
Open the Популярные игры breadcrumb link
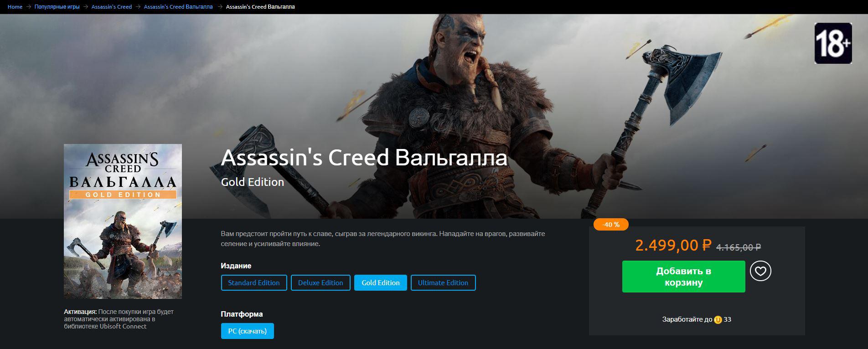[x=57, y=7]
